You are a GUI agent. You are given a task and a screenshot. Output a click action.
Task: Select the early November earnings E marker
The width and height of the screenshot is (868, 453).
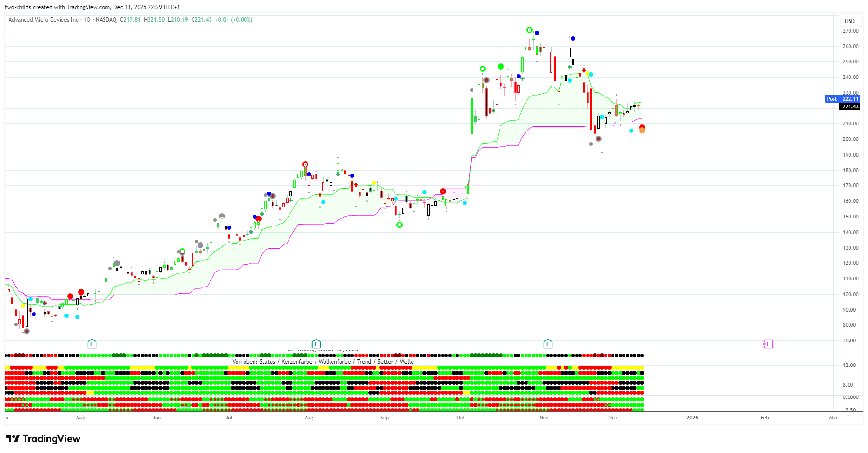pyautogui.click(x=548, y=344)
